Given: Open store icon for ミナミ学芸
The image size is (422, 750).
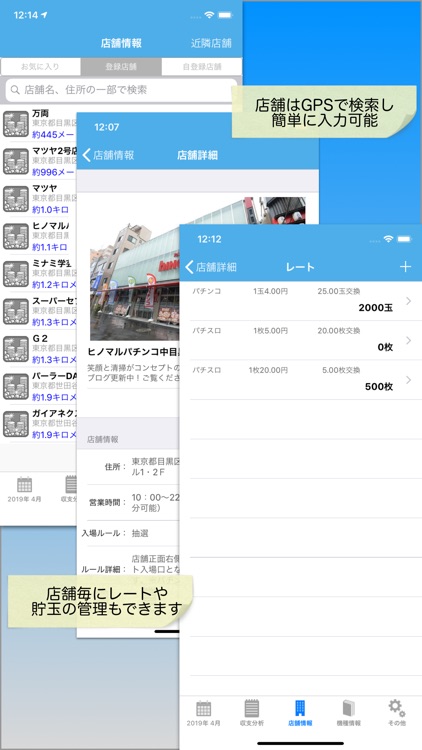Looking at the screenshot, I should pos(16,274).
